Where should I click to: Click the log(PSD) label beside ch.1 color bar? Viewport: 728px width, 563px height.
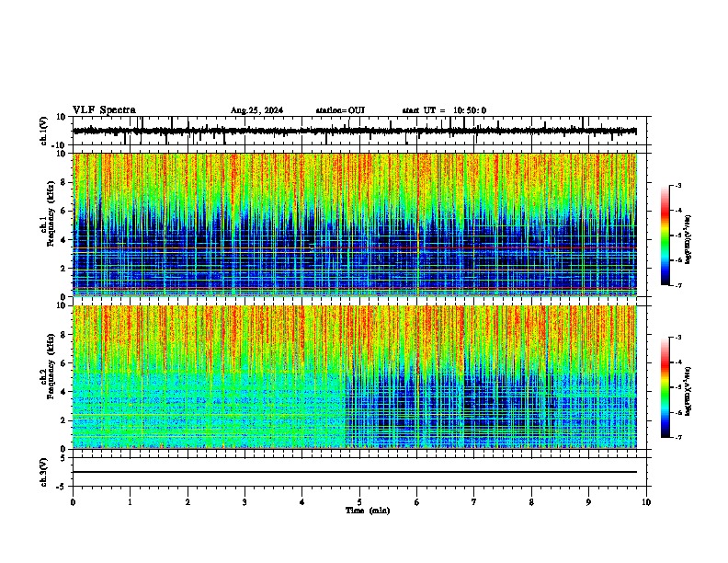point(688,240)
